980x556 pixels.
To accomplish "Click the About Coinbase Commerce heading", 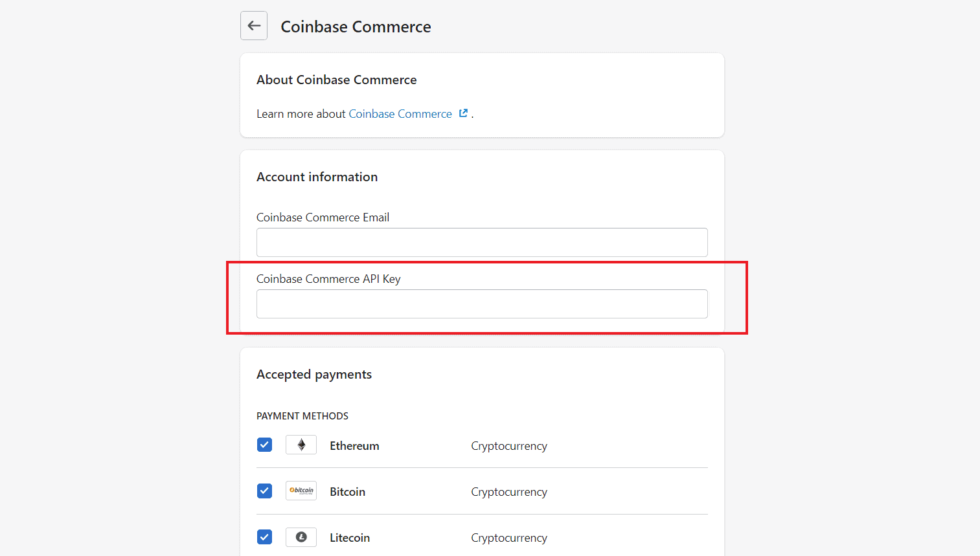I will click(336, 79).
